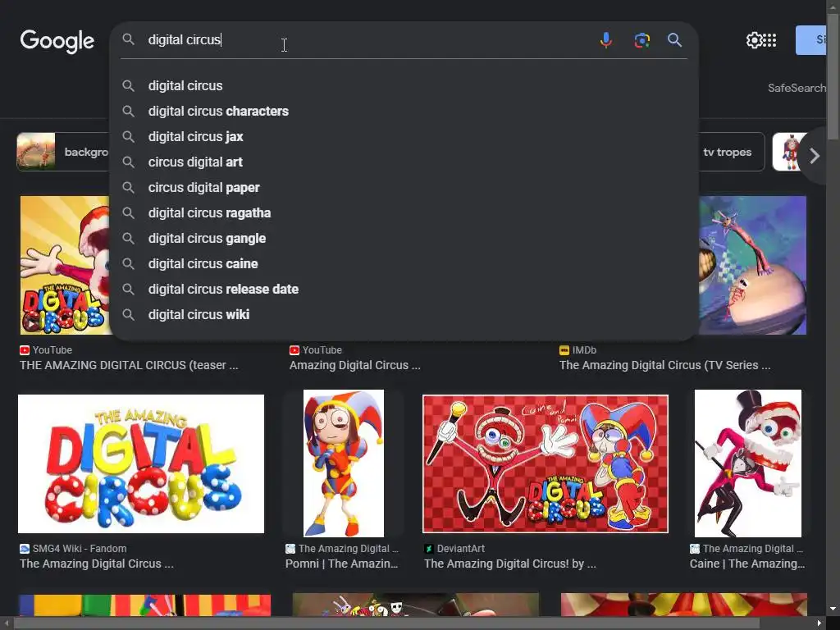Open Pomni jester character thumbnail
The width and height of the screenshot is (840, 630).
click(x=344, y=463)
